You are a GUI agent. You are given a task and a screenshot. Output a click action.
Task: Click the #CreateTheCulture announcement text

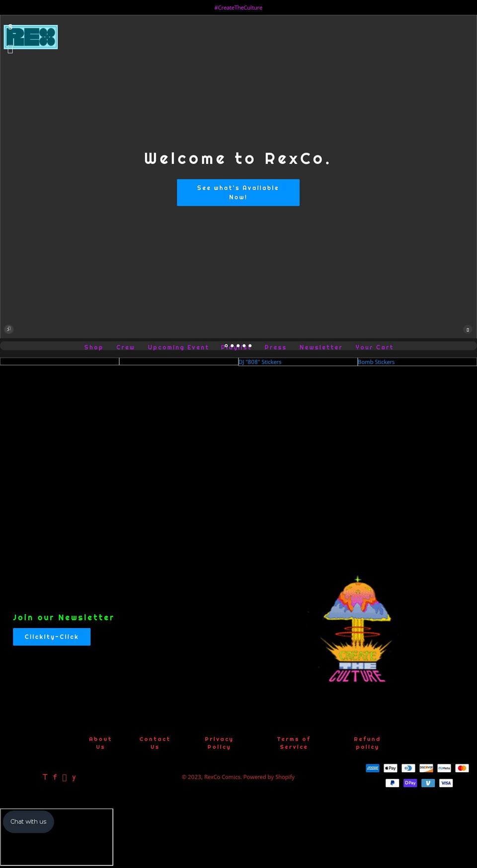tap(238, 7)
